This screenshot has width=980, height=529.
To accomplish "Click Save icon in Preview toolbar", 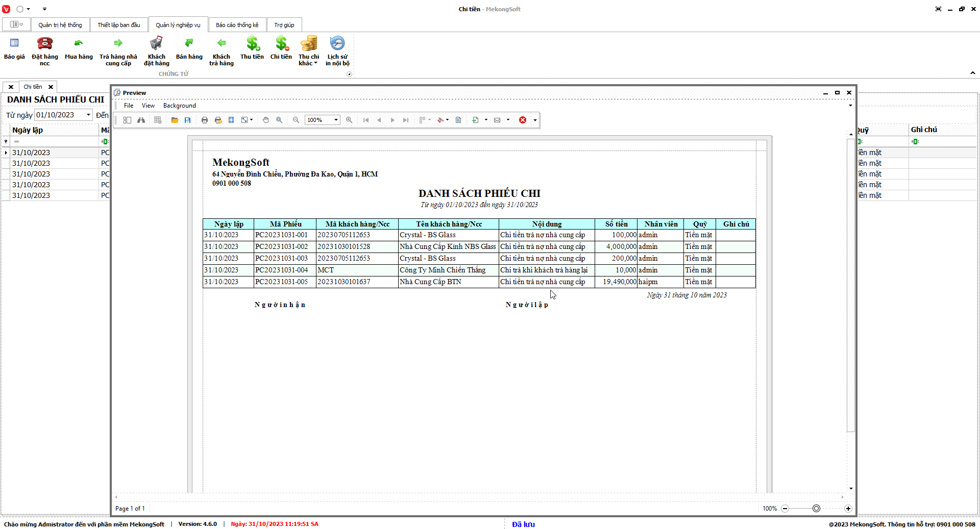I will [188, 120].
